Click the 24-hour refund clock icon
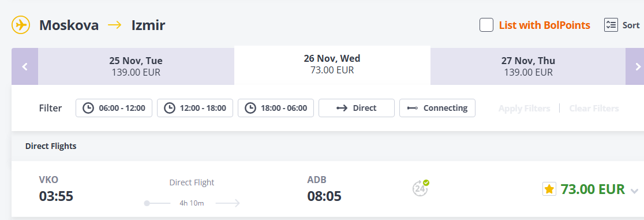Image resolution: width=644 pixels, height=220 pixels. [420, 188]
